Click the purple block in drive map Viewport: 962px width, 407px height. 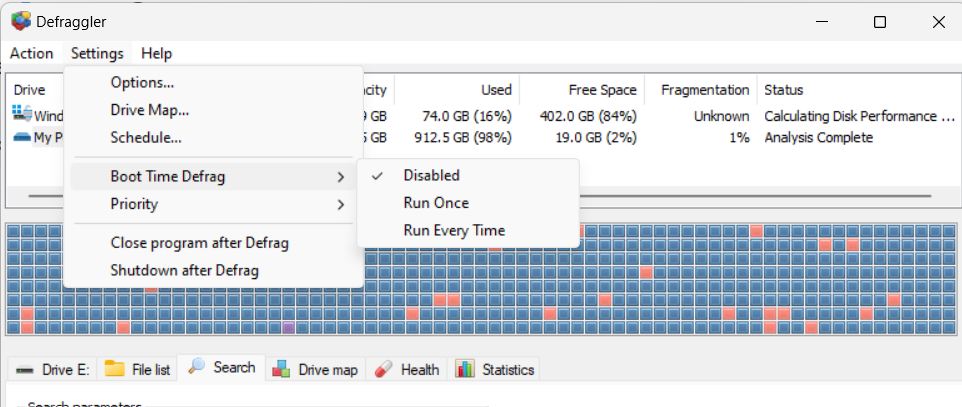pyautogui.click(x=288, y=327)
